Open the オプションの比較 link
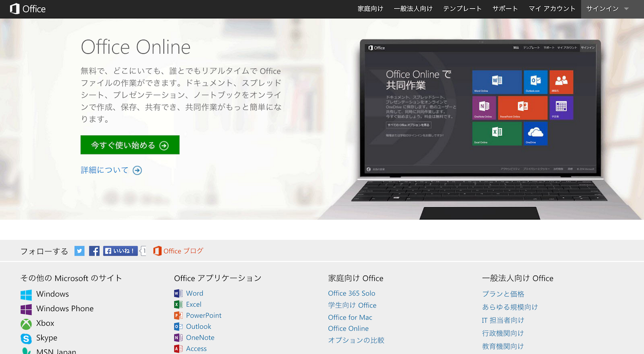The width and height of the screenshot is (644, 354). pos(356,340)
